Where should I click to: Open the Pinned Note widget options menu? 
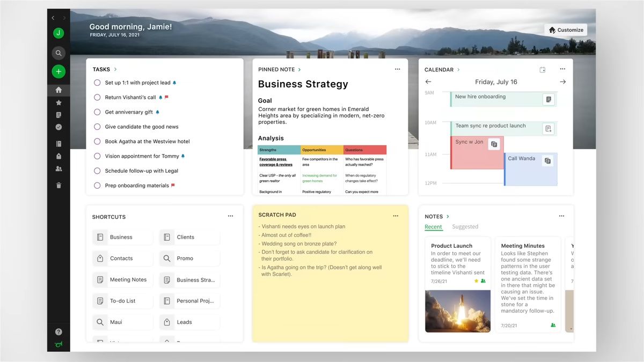(397, 69)
